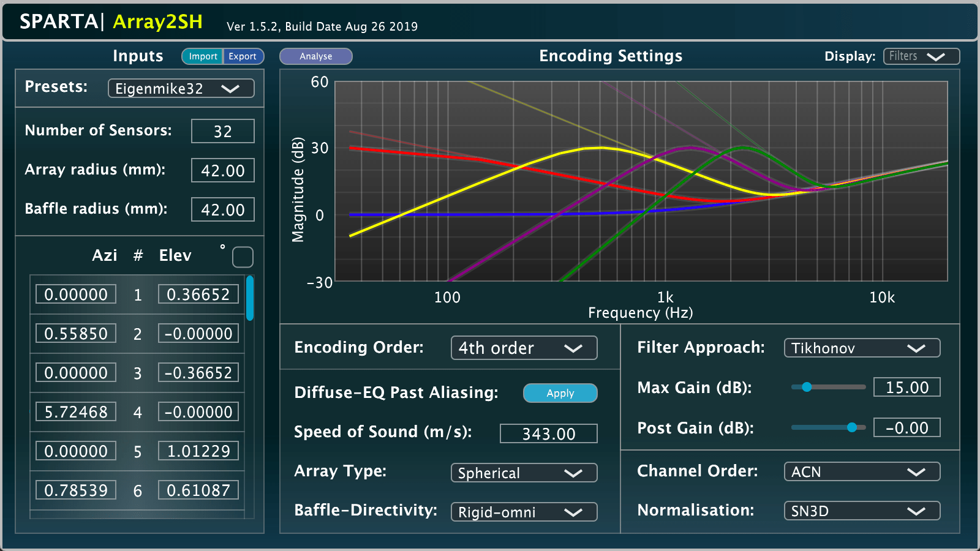Toggle the degrees checkbox above sensor list
Viewport: 980px width, 551px height.
coord(243,257)
